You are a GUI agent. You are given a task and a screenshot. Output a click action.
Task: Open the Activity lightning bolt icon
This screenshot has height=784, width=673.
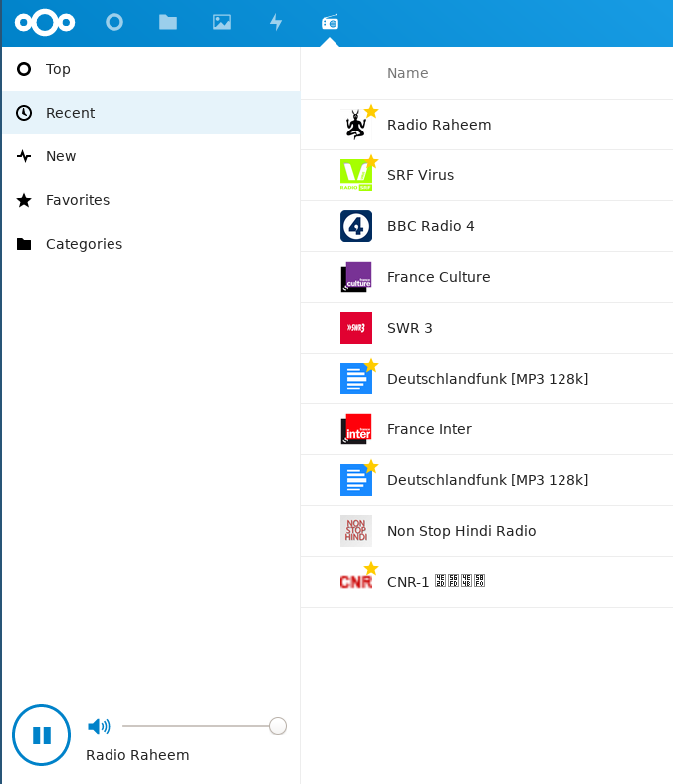[276, 23]
